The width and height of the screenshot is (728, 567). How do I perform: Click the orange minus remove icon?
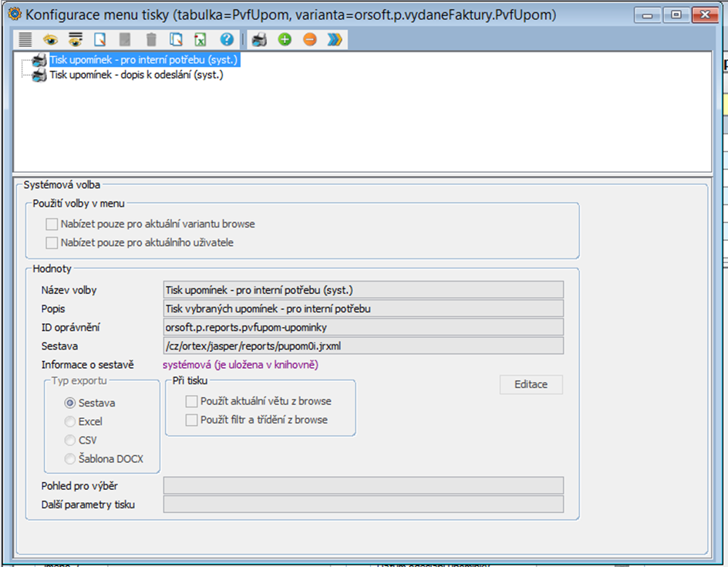[309, 39]
